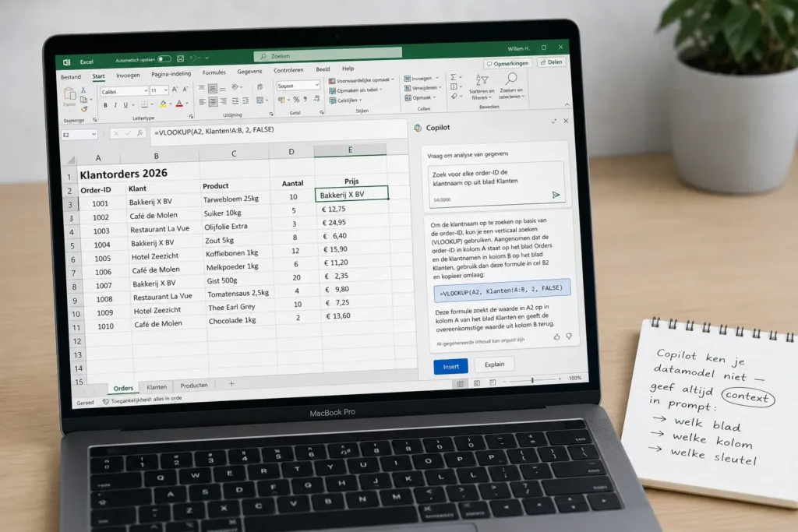The image size is (798, 532).
Task: Click the red font color A
Action: 178,104
